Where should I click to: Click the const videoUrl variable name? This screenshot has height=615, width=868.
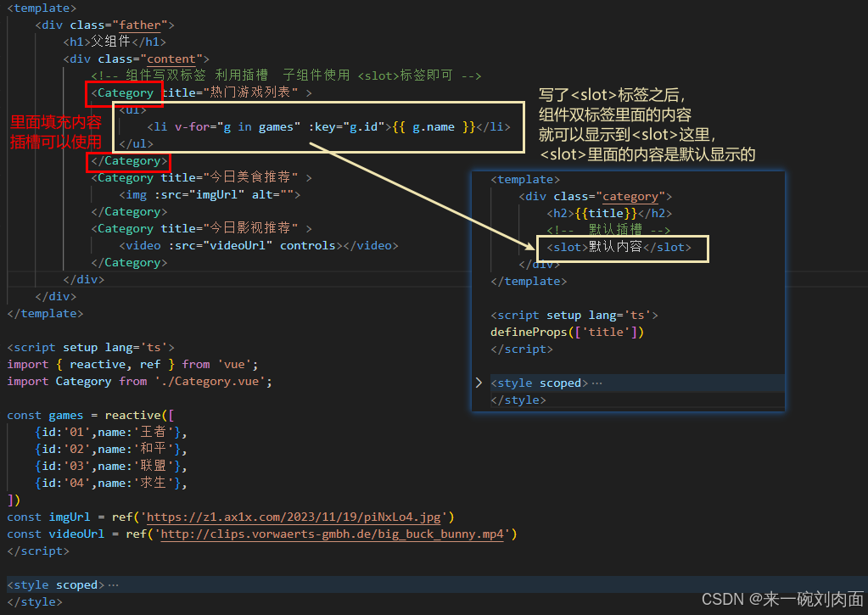76,534
